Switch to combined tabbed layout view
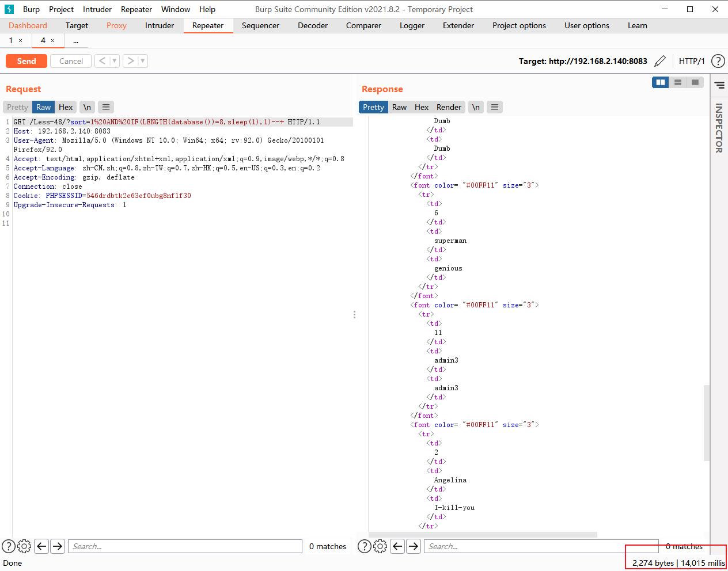728x571 pixels. 695,82
